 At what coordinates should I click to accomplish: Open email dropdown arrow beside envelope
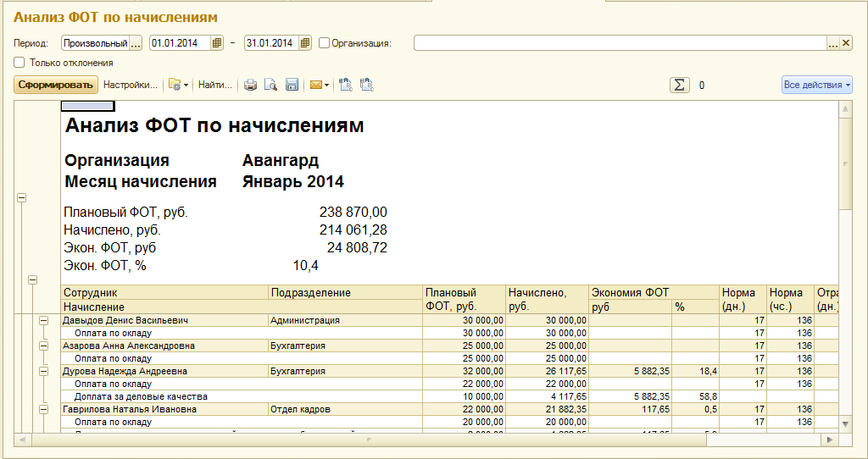point(326,86)
